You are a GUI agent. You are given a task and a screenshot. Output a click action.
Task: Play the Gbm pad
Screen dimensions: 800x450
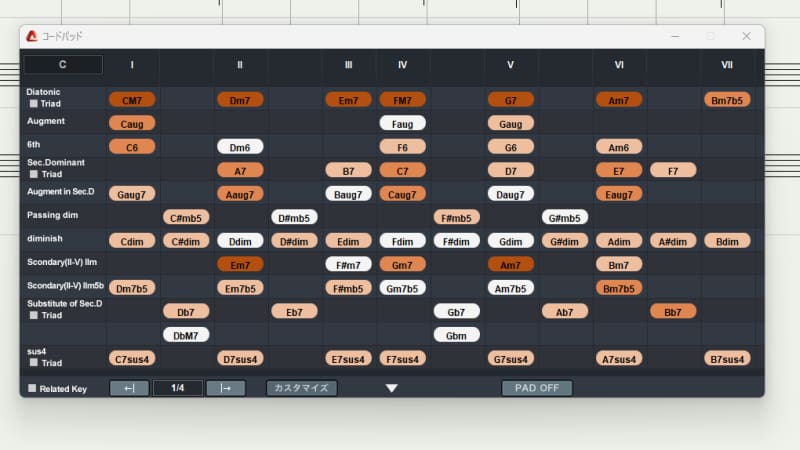click(x=456, y=335)
